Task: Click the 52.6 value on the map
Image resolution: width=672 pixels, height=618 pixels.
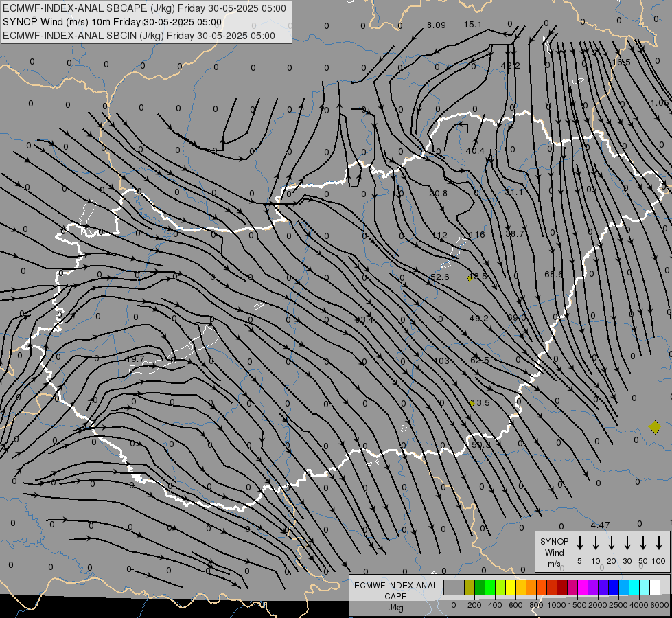Action: click(440, 277)
